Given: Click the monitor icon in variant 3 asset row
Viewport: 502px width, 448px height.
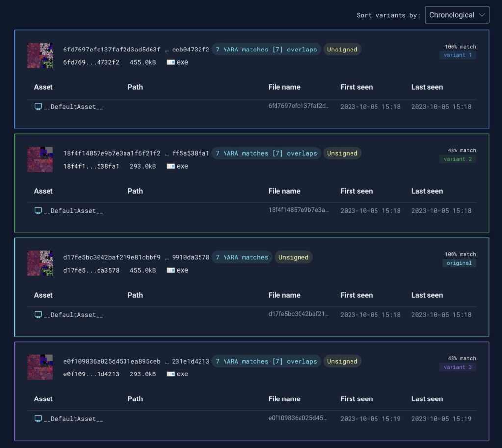Looking at the screenshot, I should [x=38, y=419].
